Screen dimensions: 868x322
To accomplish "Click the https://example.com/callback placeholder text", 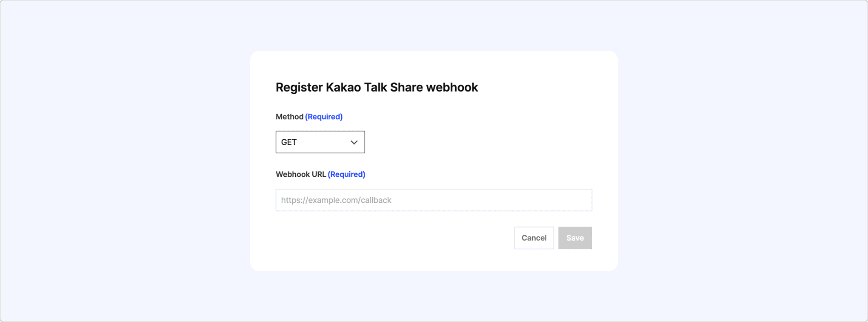I will pos(336,200).
